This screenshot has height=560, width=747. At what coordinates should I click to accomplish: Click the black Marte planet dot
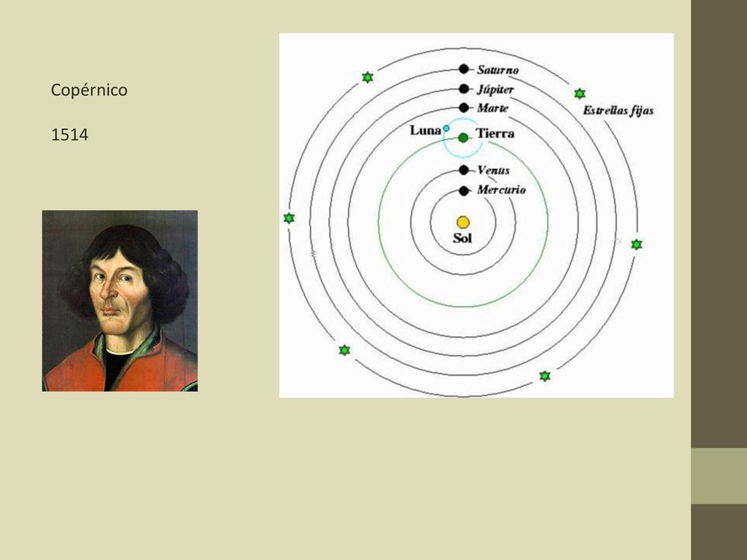pos(464,108)
